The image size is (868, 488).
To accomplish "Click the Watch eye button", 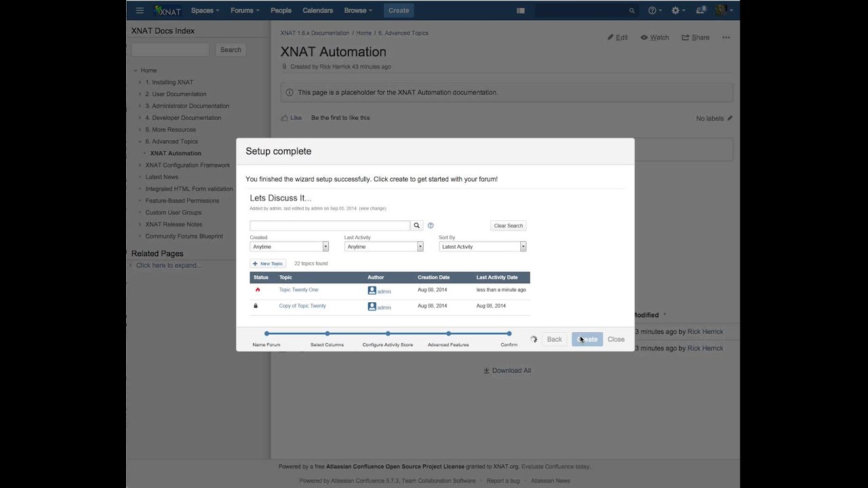I will coord(654,37).
